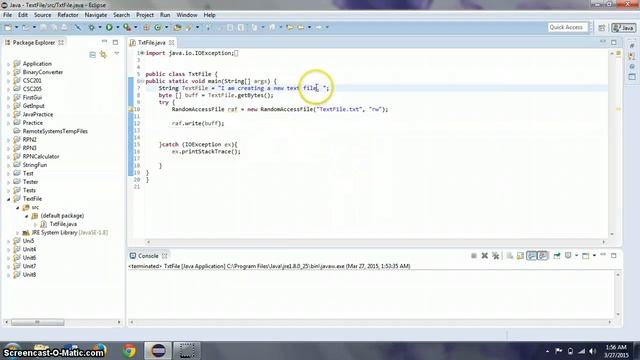
Task: Toggle Show Console on standard error change
Action: [x=542, y=256]
